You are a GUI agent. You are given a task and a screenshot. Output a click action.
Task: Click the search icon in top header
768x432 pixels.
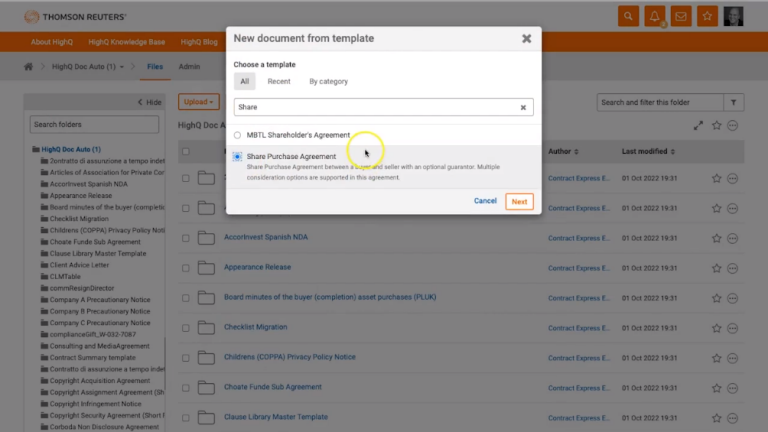click(x=628, y=17)
